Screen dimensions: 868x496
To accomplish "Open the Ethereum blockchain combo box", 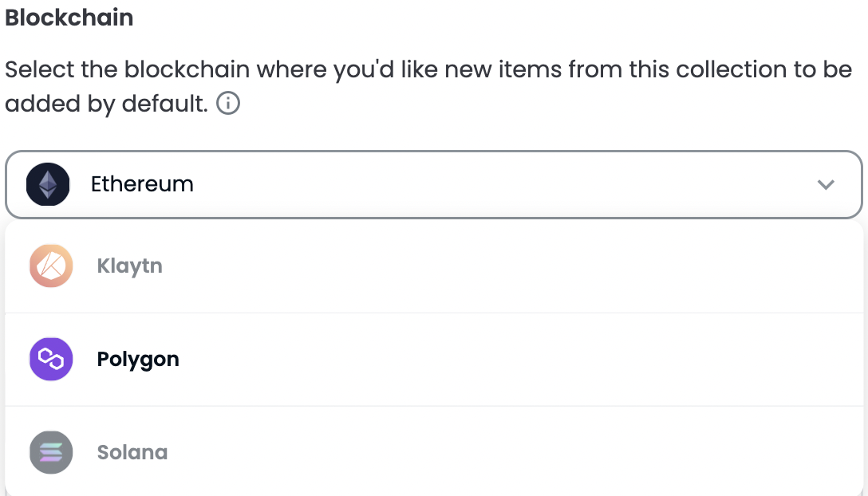I will click(x=434, y=184).
